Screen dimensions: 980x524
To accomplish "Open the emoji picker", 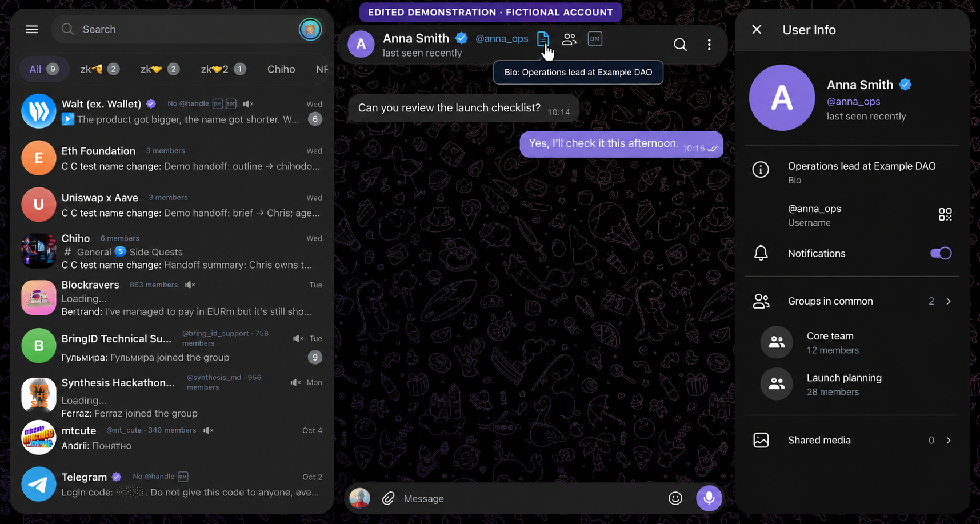I will [675, 498].
